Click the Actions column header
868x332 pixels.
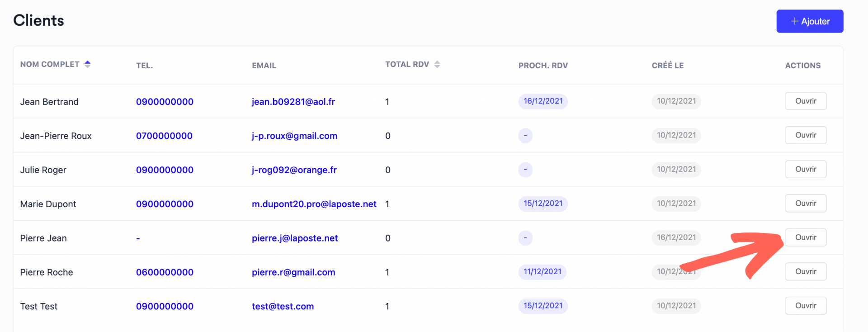click(x=803, y=66)
